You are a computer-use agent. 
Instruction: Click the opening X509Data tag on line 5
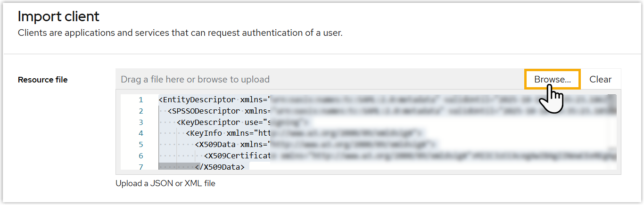[217, 145]
